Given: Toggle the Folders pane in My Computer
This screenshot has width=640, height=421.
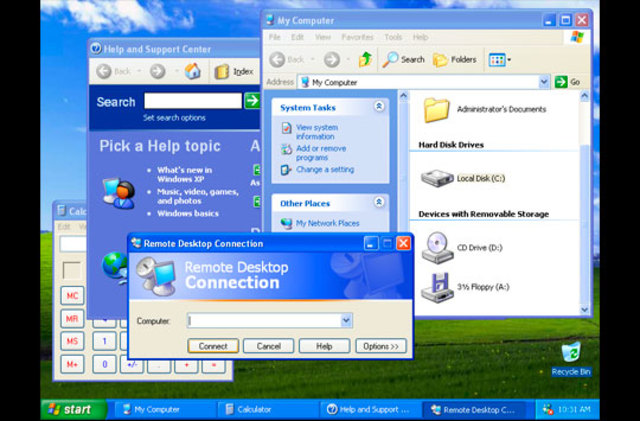Looking at the screenshot, I should point(455,60).
